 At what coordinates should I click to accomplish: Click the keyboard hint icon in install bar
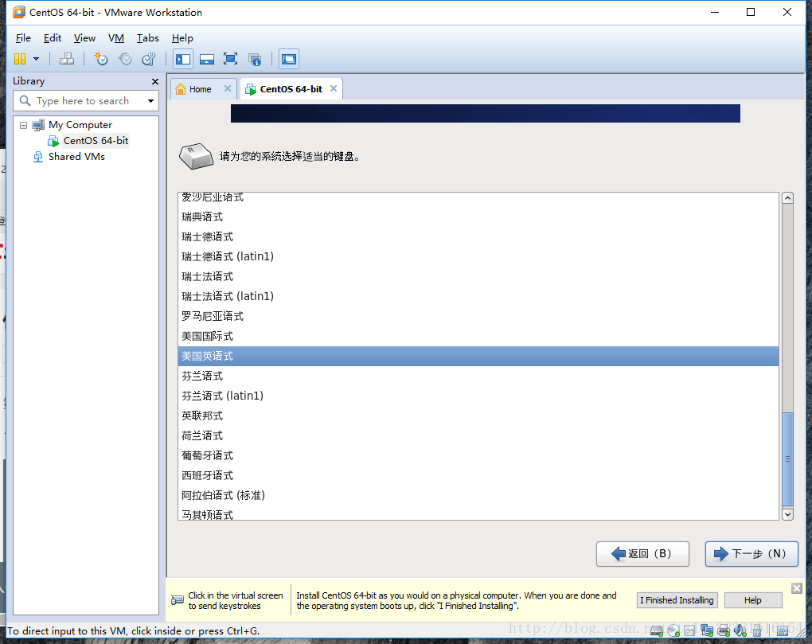[177, 600]
